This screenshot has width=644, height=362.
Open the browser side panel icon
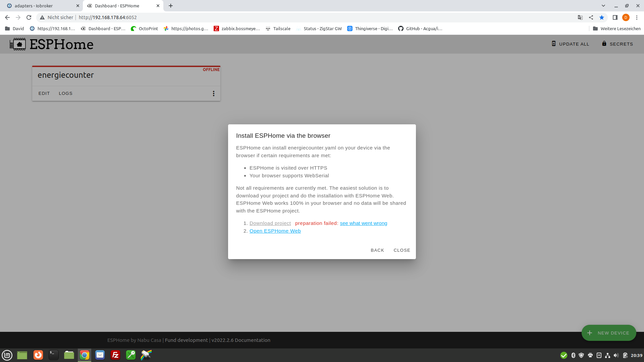(615, 17)
